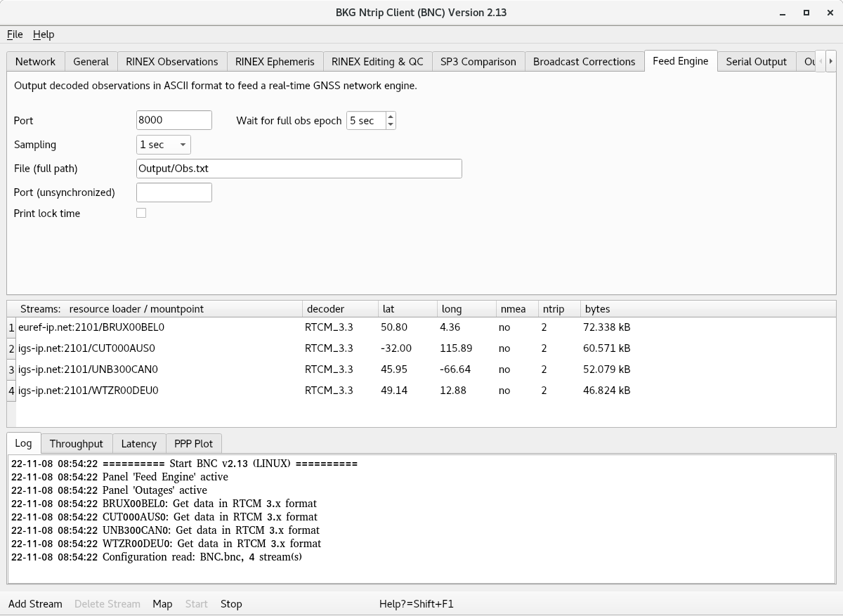Switch to the RINEX Editing & QC tab
Screen dimensions: 843x616
(377, 62)
